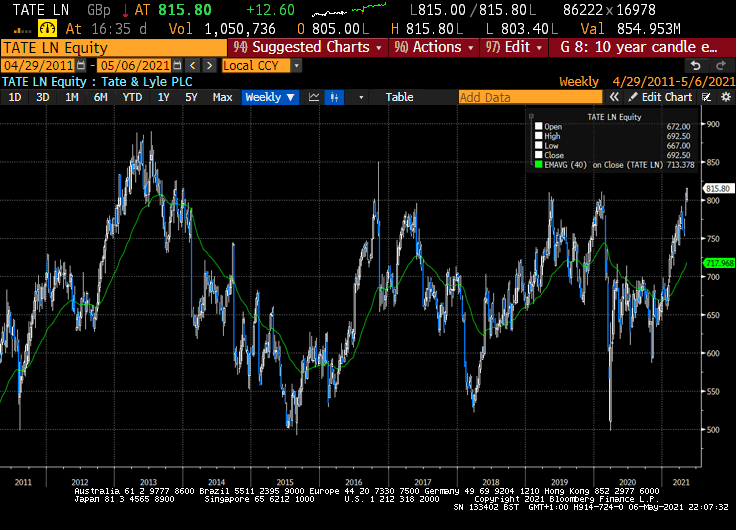
Task: Toggle the EMAVG (40) green series box
Action: [539, 164]
